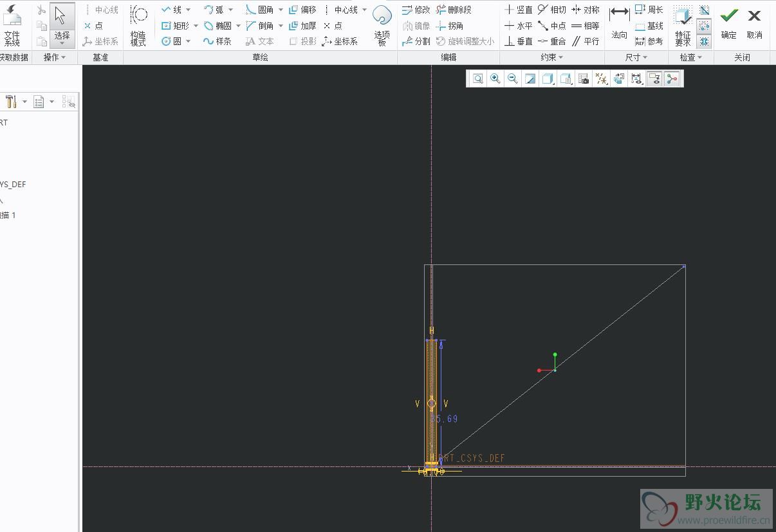Select the 样条 spline tool
The height and width of the screenshot is (532, 776).
pyautogui.click(x=217, y=41)
